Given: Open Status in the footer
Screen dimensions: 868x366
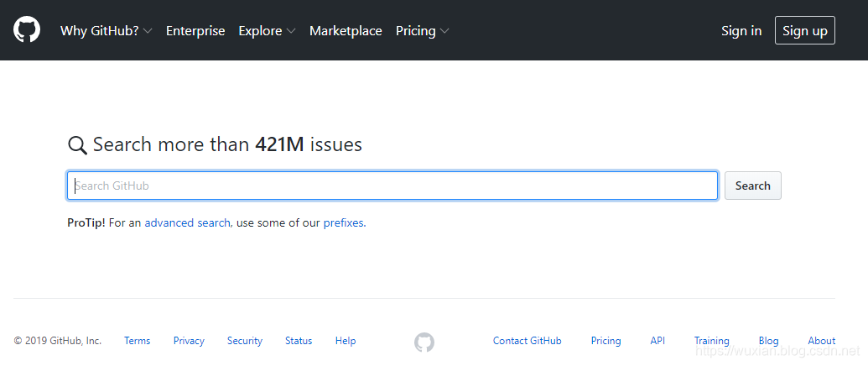Looking at the screenshot, I should click(x=299, y=341).
